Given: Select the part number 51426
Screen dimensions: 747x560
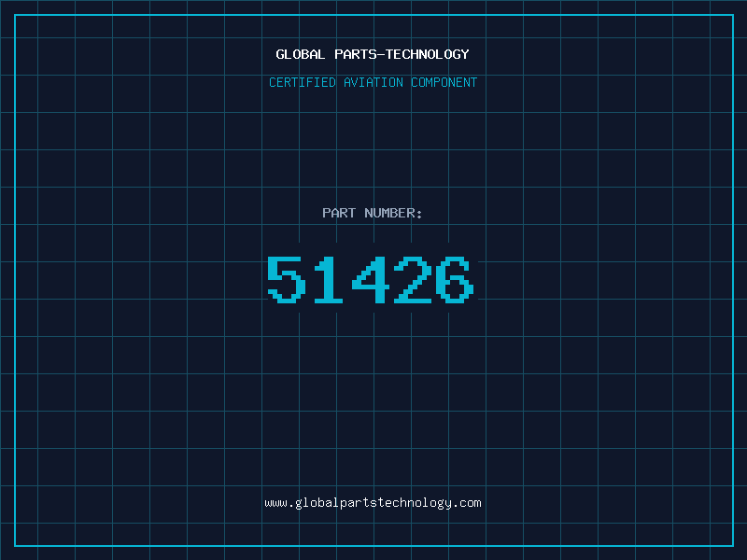Looking at the screenshot, I should pyautogui.click(x=370, y=279).
